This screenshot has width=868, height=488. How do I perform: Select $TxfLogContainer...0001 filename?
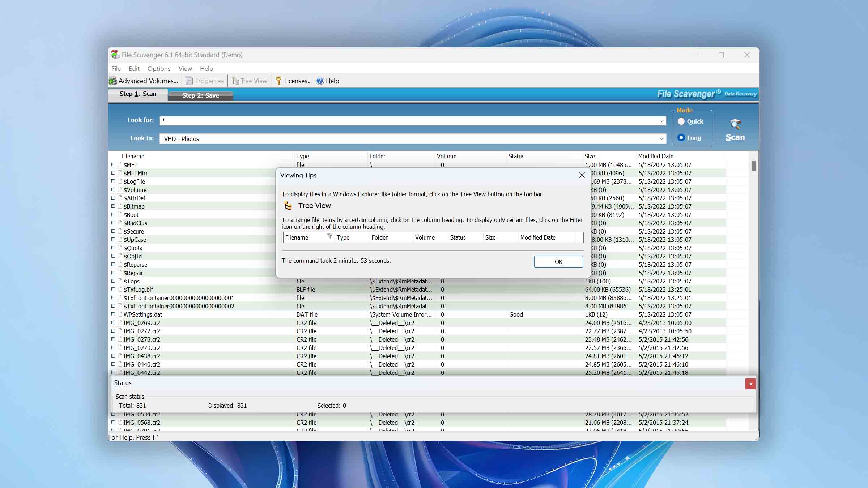pos(179,298)
